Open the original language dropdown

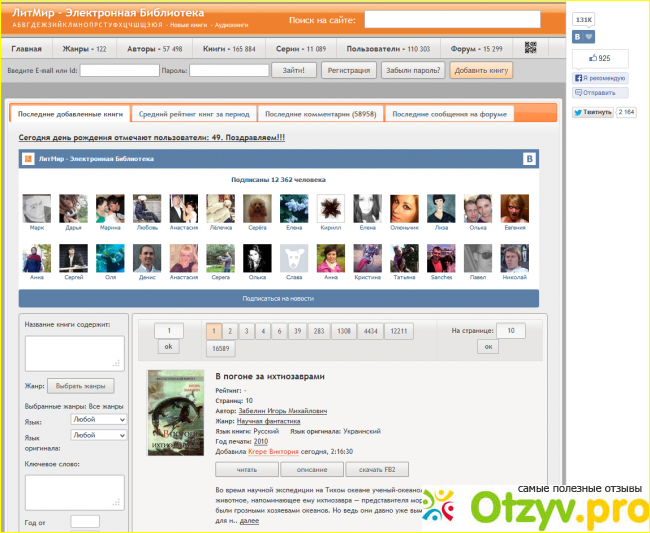pos(100,435)
